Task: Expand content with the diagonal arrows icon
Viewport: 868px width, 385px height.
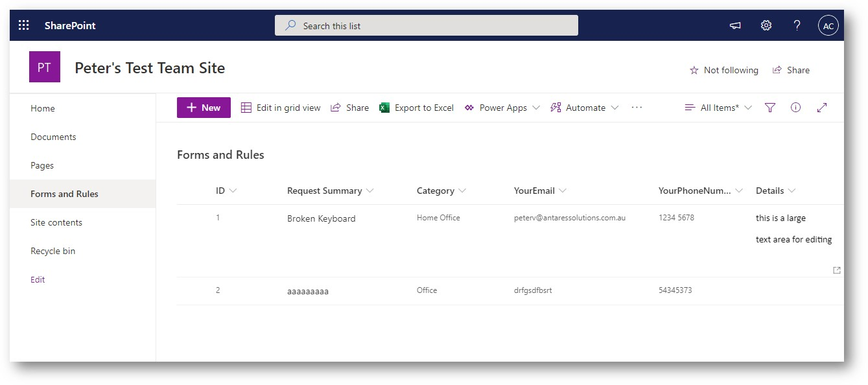Action: pos(822,108)
